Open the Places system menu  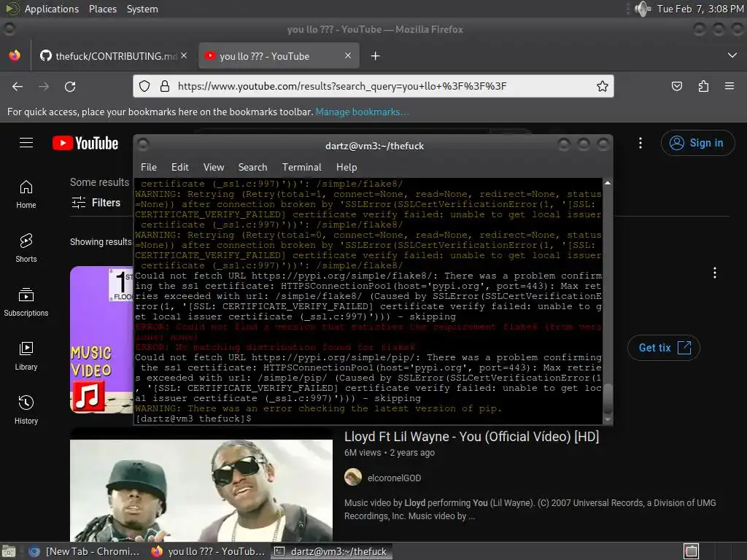tap(102, 9)
